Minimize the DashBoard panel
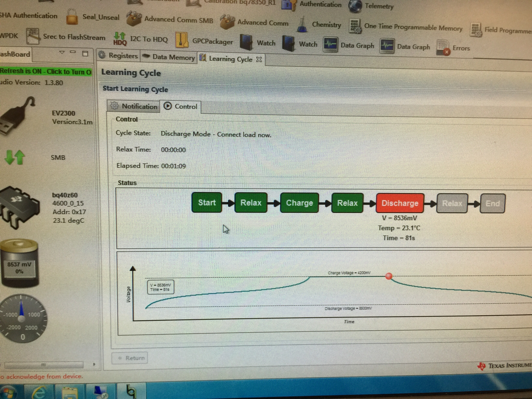The image size is (532, 399). 73,52
